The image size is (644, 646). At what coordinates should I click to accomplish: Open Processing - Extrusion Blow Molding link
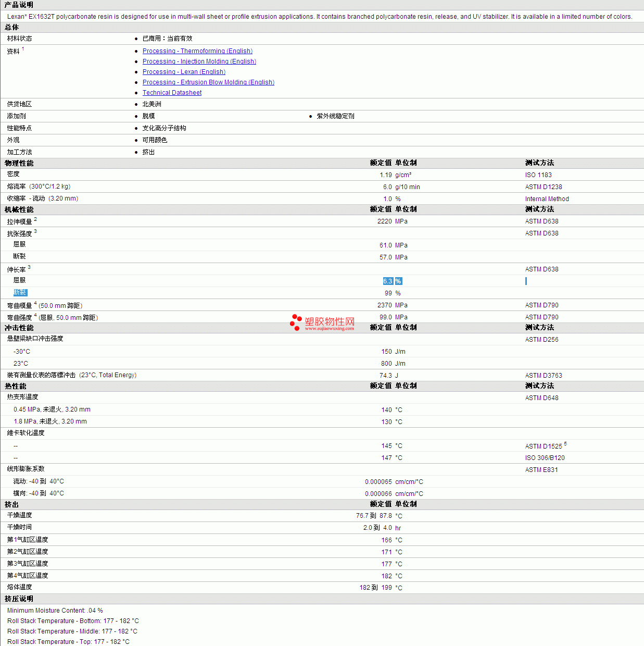(208, 82)
